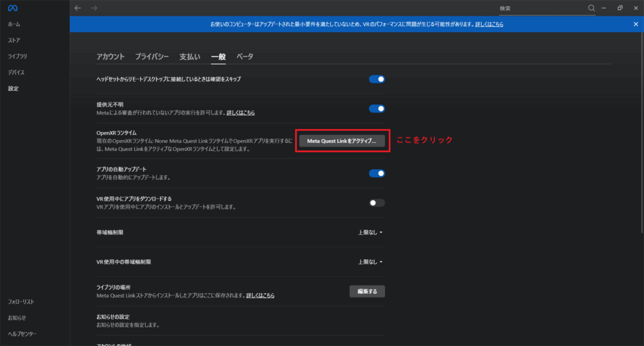Minimize the Meta Quest Link window

tap(604, 8)
